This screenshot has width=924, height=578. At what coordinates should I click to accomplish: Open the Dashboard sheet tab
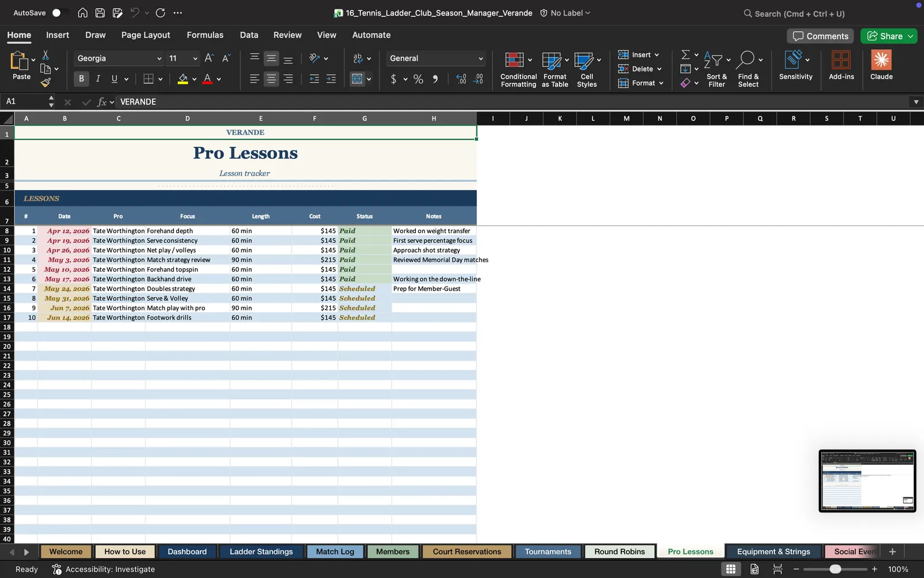coord(187,552)
